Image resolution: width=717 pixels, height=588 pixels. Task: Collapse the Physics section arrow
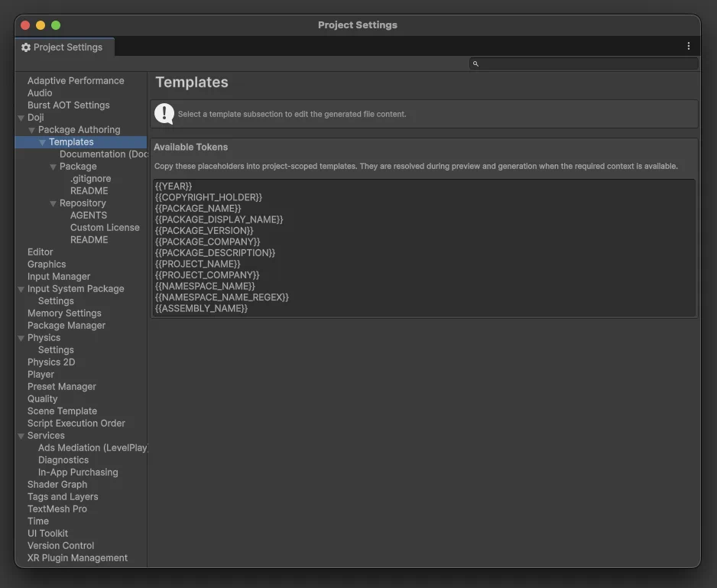click(x=21, y=338)
